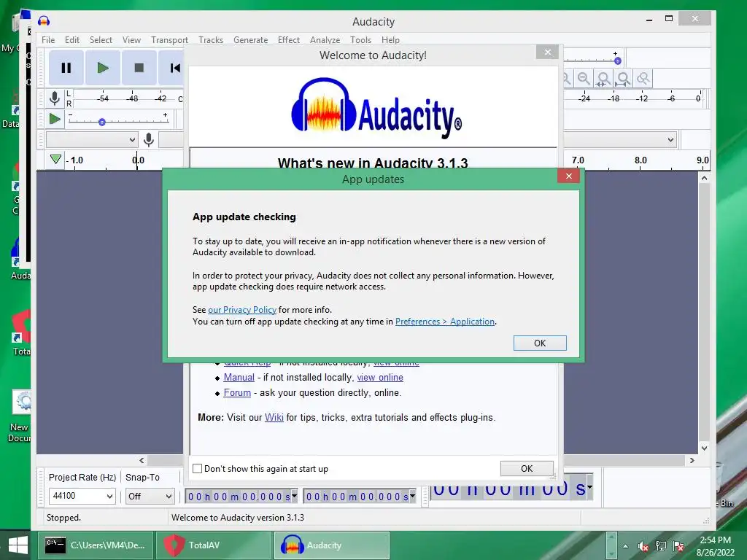Click the Fit Project to Width zoom icon
The width and height of the screenshot is (747, 560).
[623, 79]
